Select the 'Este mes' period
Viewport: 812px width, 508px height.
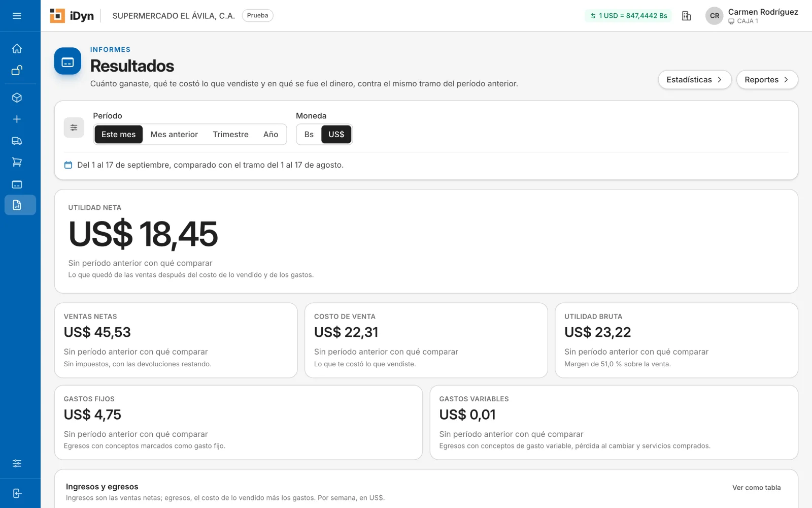point(118,135)
